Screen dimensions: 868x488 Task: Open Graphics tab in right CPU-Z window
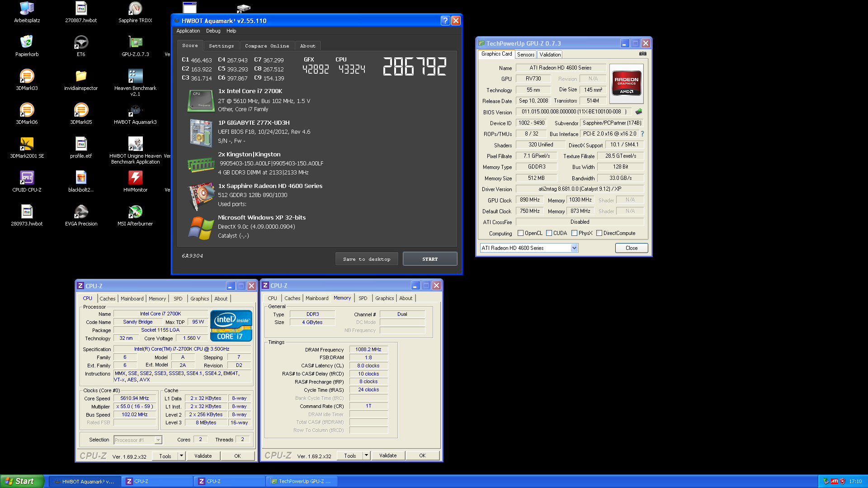click(x=385, y=298)
